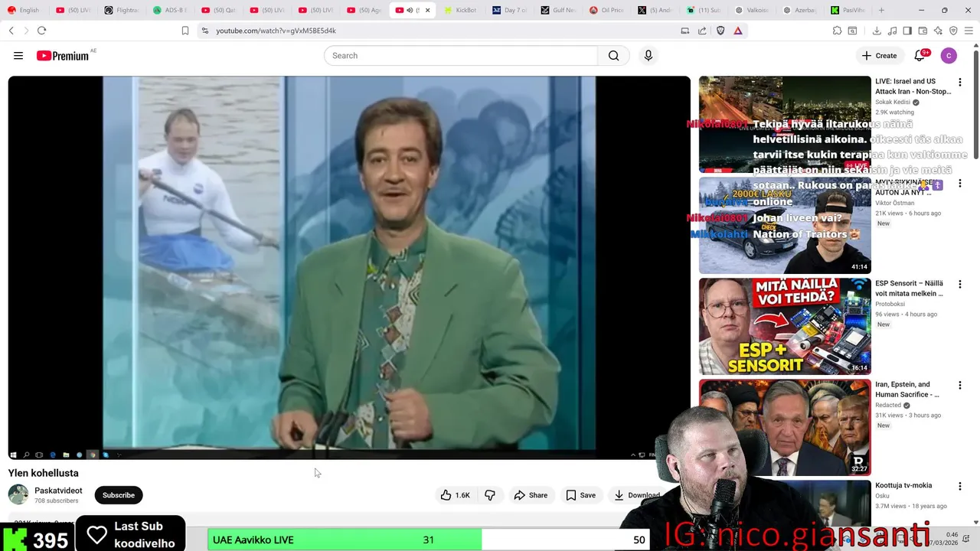
Task: Open the notifications bell
Action: [x=920, y=56]
